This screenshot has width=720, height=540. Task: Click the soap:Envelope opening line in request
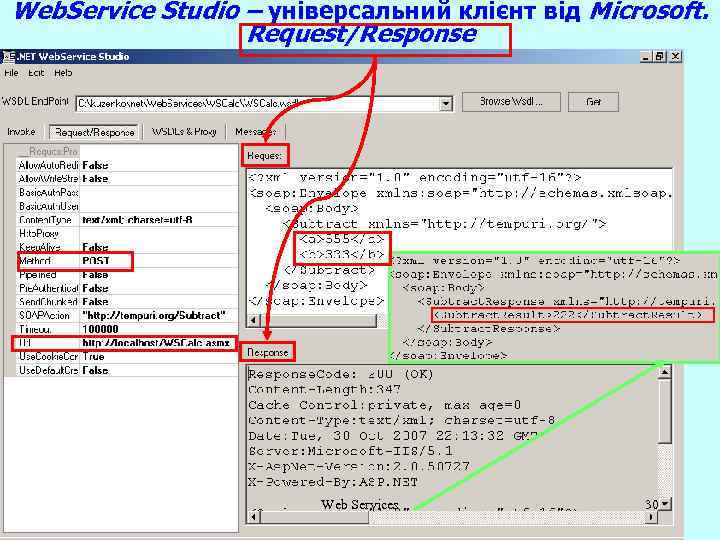pos(460,193)
